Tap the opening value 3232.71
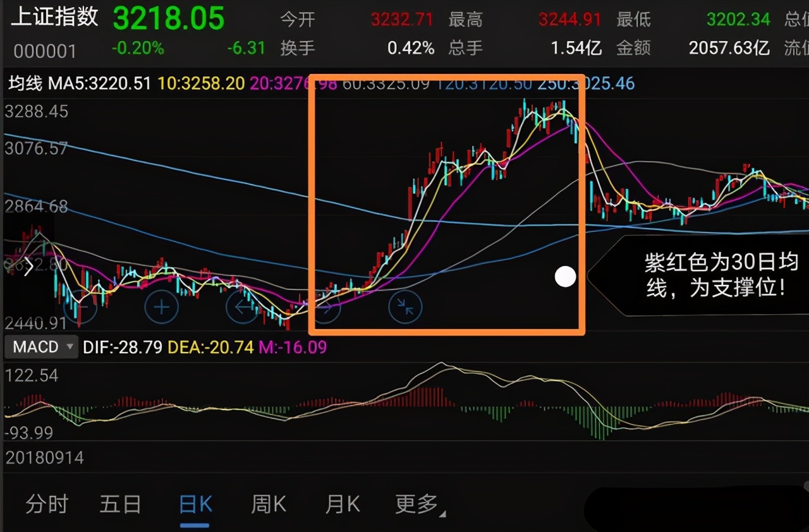This screenshot has height=532, width=809. [403, 20]
